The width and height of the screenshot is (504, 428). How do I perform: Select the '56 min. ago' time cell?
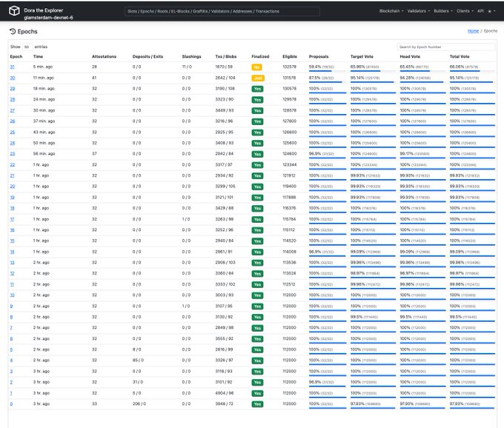pos(44,153)
